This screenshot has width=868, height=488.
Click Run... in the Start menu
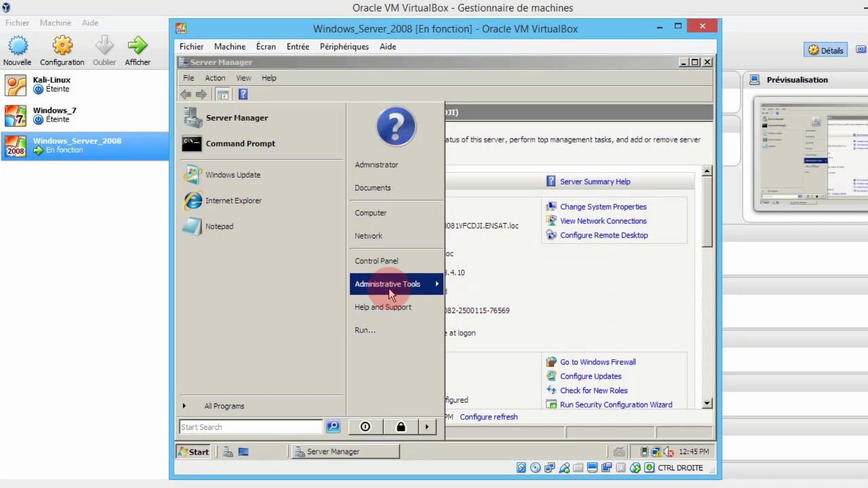coord(365,330)
